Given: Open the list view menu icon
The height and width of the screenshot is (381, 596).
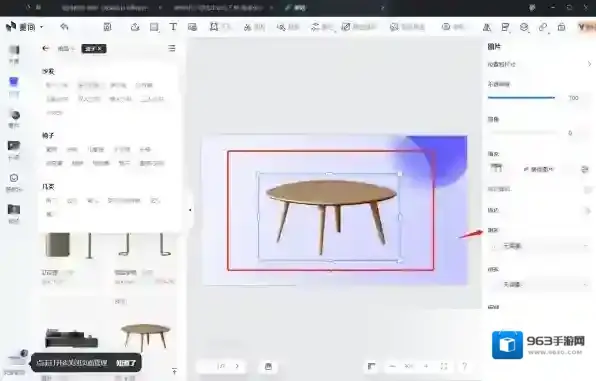Looking at the screenshot, I should pos(172,48).
